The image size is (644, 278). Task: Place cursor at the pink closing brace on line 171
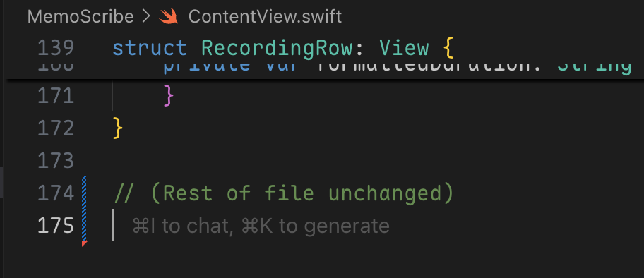pos(168,96)
